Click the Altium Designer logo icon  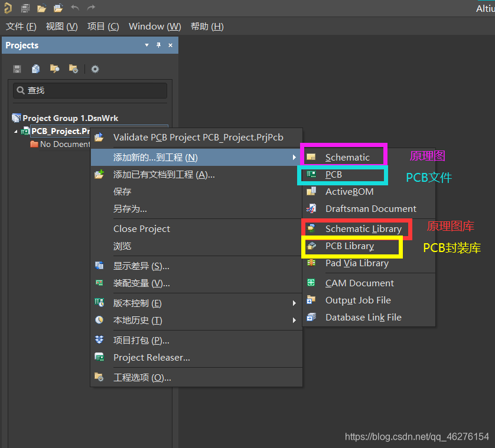point(8,8)
